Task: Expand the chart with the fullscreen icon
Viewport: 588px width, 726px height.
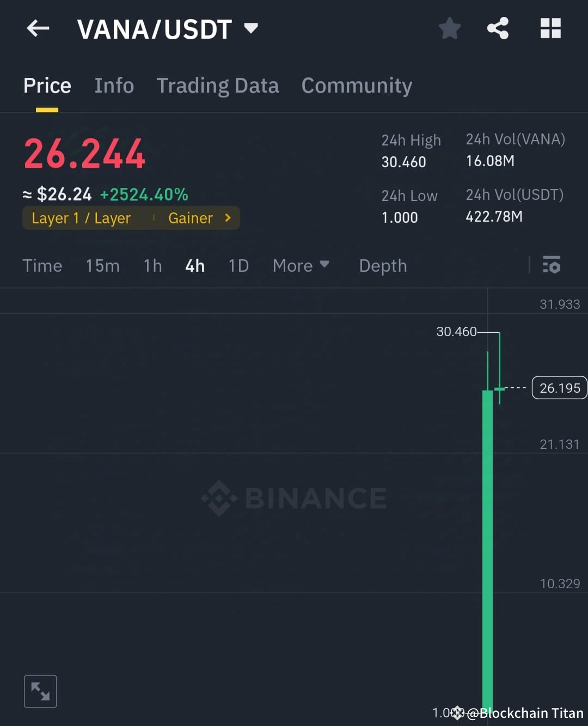Action: pos(40,691)
